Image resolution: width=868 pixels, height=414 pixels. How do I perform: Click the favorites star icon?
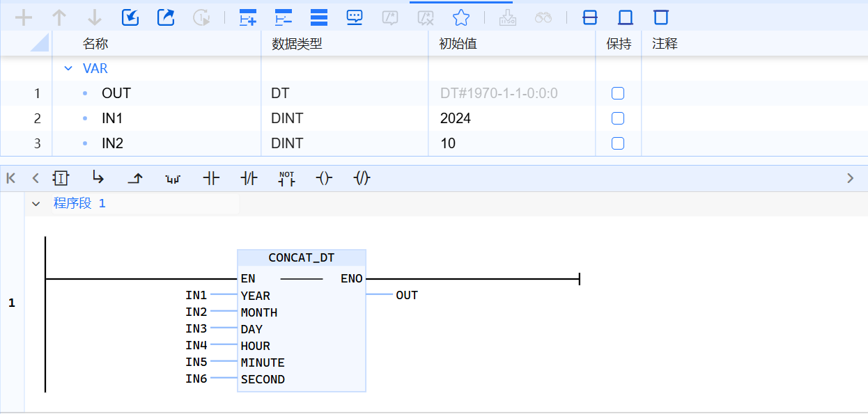[460, 17]
